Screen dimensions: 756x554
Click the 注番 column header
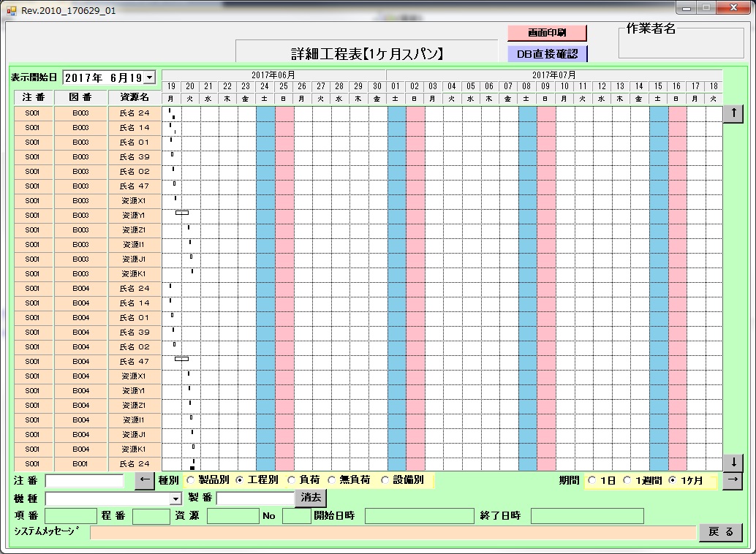click(x=34, y=97)
